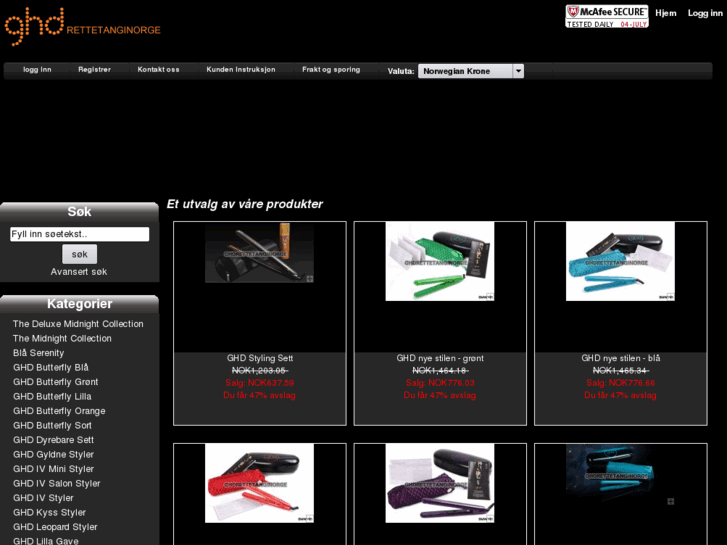This screenshot has height=545, width=727.
Task: Open GHD Butterfly Lilla category
Action: pos(52,396)
